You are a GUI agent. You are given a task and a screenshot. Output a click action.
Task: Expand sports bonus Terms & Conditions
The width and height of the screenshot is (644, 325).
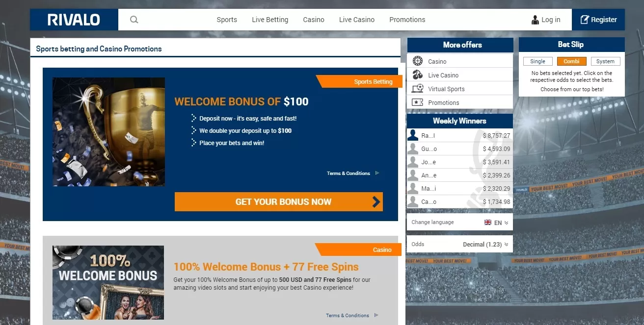(352, 173)
